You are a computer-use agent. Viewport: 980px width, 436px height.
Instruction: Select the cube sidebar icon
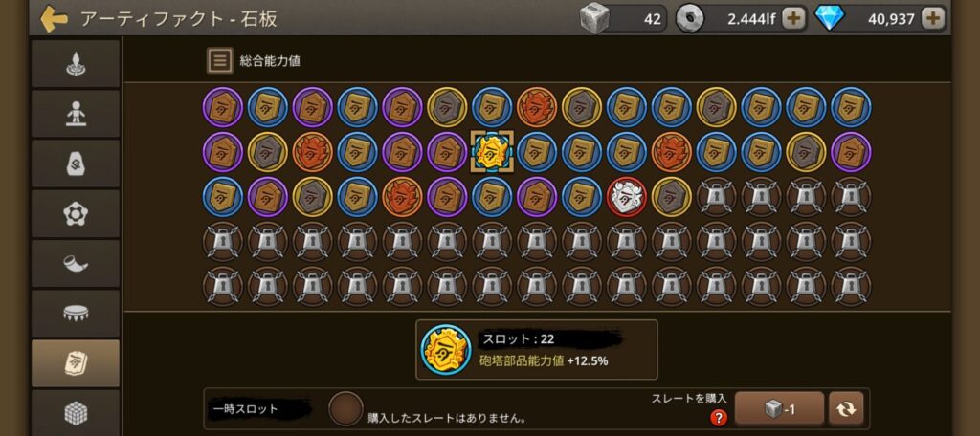[x=76, y=412]
